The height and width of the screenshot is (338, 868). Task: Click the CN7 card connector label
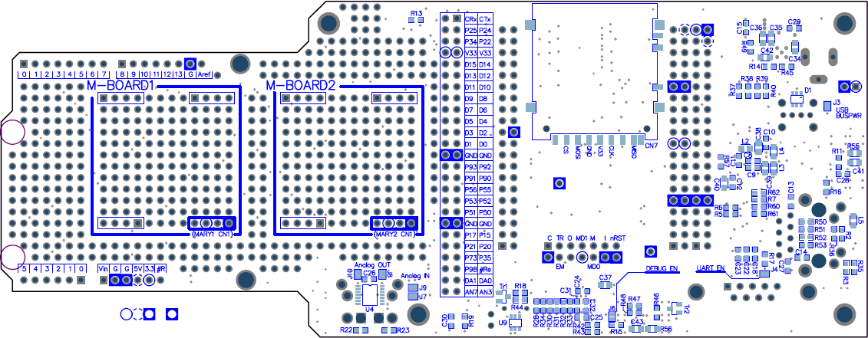[652, 146]
